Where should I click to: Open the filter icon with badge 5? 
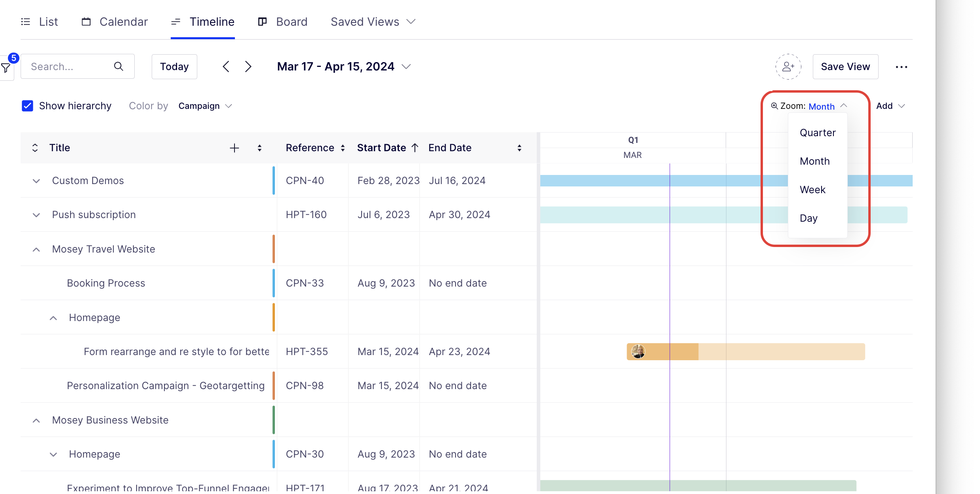(x=6, y=66)
